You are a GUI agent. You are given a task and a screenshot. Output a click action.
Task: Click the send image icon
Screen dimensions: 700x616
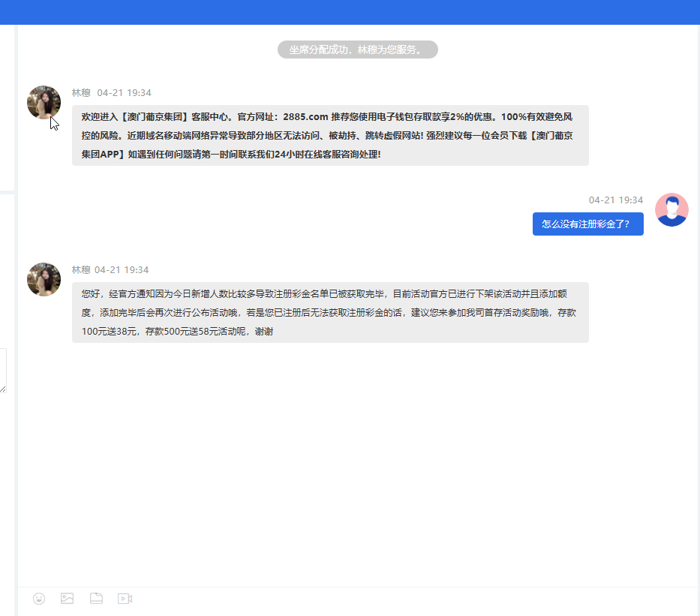pos(67,599)
